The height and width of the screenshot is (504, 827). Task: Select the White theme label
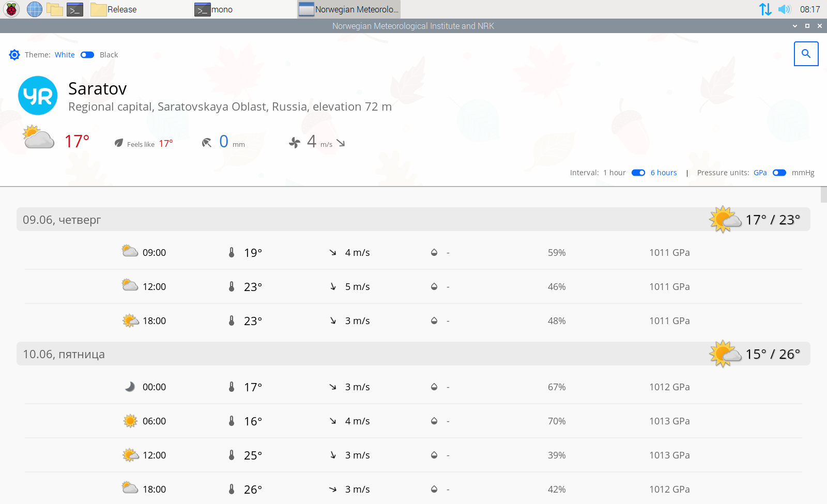[x=65, y=55]
